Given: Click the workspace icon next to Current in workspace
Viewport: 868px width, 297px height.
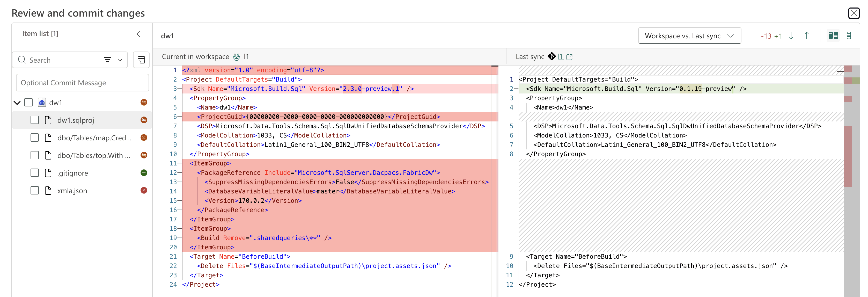Looking at the screenshot, I should coord(237,57).
